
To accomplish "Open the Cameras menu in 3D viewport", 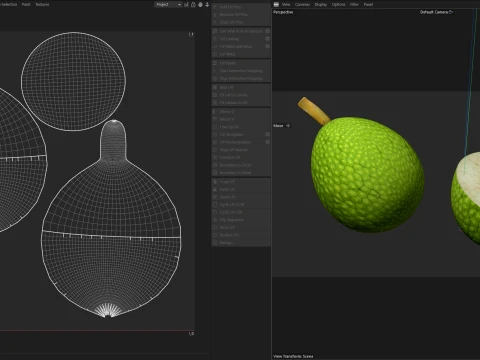I will tap(302, 5).
